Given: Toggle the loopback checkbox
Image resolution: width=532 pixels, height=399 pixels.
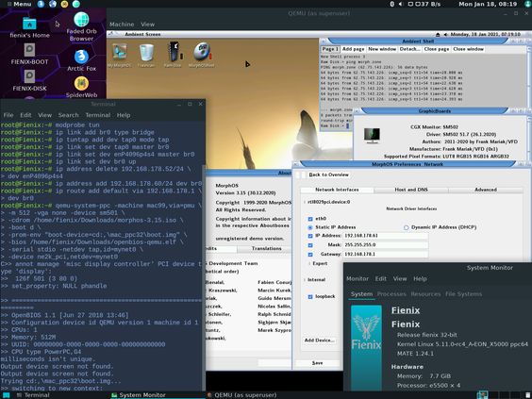Looking at the screenshot, I should [310, 296].
